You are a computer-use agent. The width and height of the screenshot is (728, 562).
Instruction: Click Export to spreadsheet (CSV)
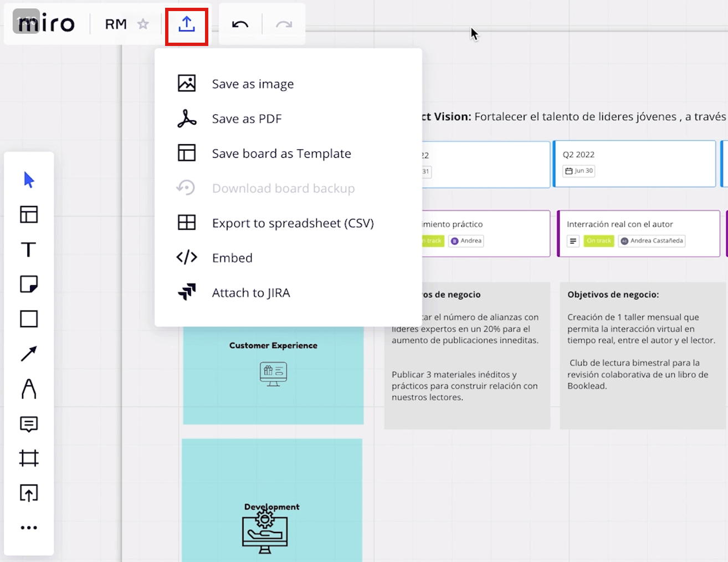(x=293, y=223)
